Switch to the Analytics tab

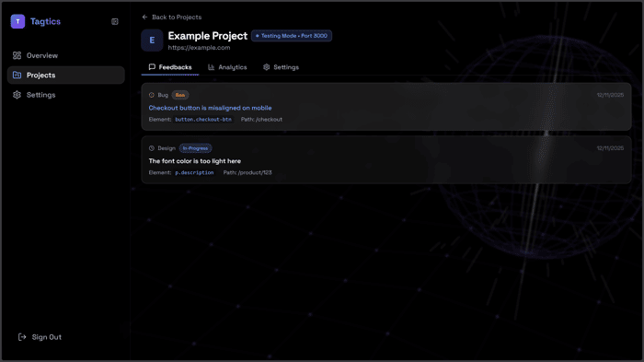click(227, 67)
